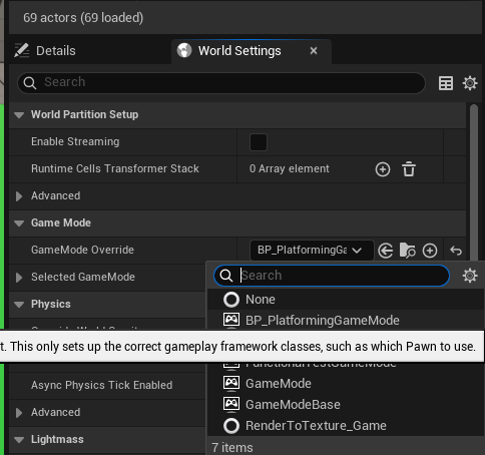The width and height of the screenshot is (485, 455).
Task: Focus the class picker search field
Action: [332, 276]
